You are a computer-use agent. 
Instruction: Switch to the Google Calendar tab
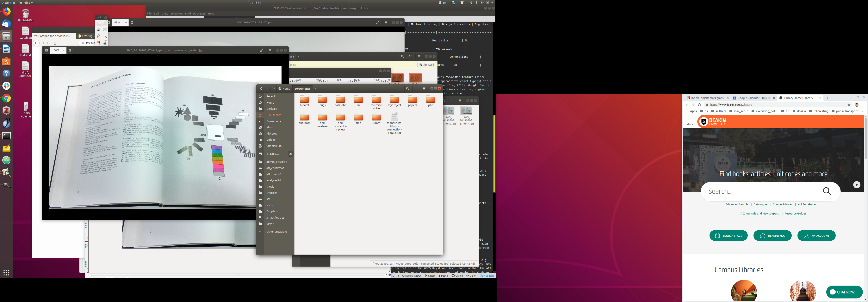753,98
